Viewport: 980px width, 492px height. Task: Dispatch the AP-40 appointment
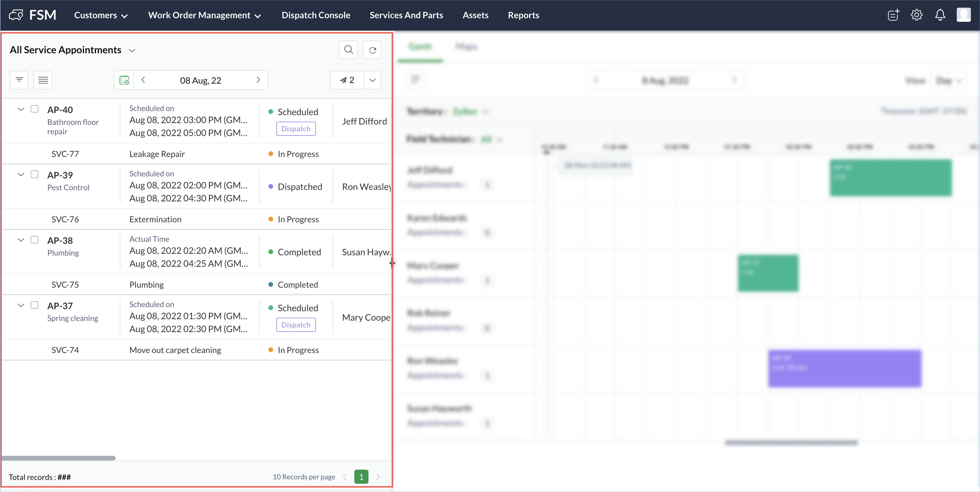295,129
